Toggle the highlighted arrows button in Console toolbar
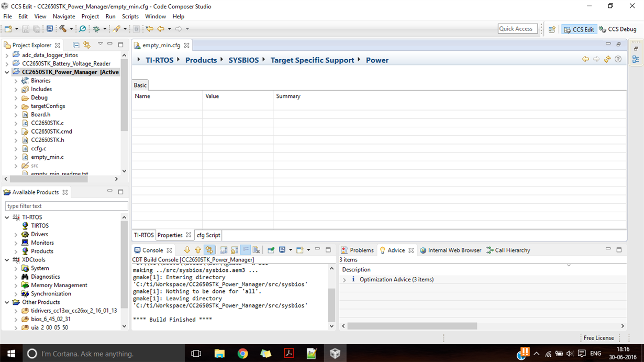Screen dimensions: 644x362 209,250
